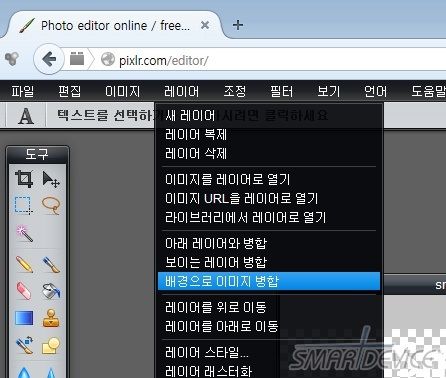This screenshot has width=446, height=378.
Task: Choose 새 레이어 from the menu
Action: [269, 116]
